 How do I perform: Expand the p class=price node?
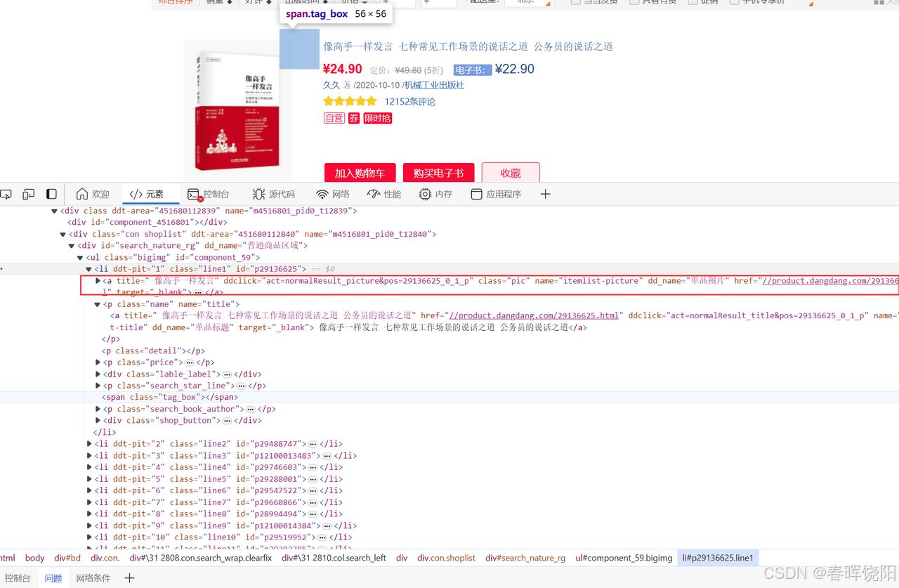[98, 362]
